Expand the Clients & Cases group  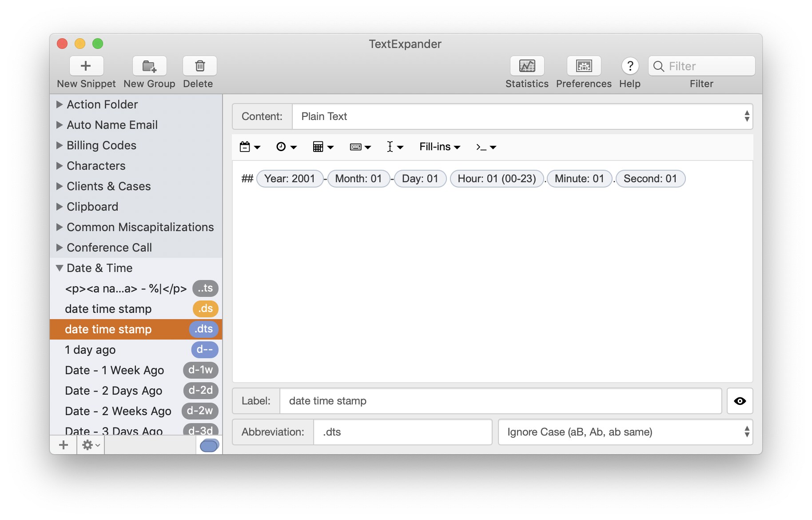60,186
